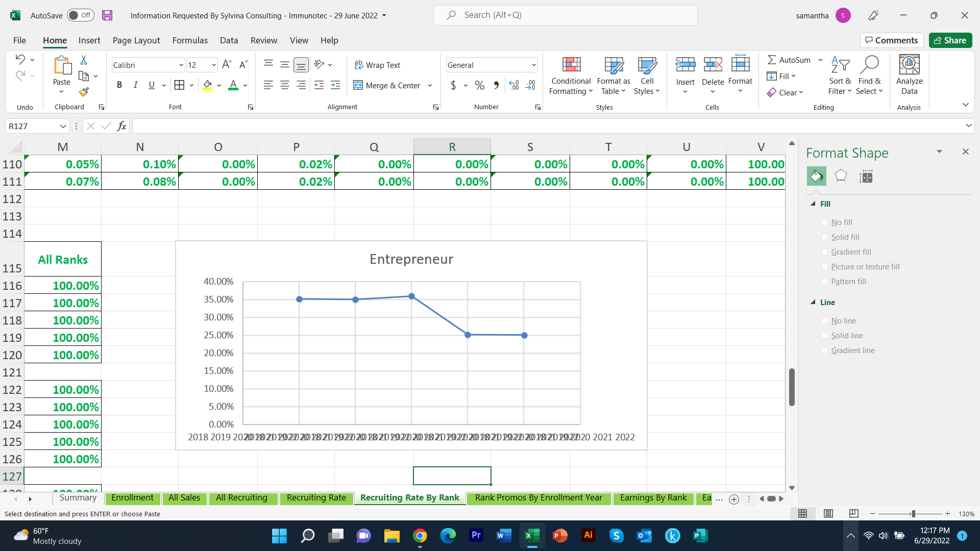Click the Format Painter brush icon
This screenshot has height=551, width=980.
84,92
